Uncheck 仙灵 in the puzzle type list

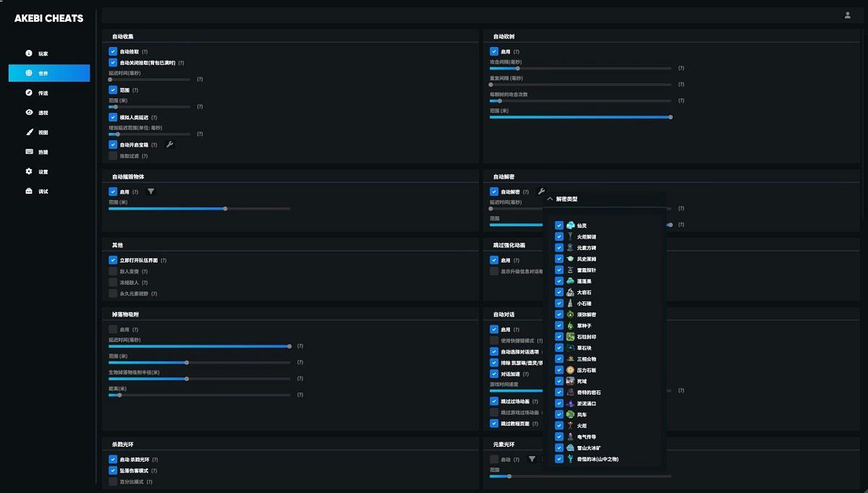559,226
